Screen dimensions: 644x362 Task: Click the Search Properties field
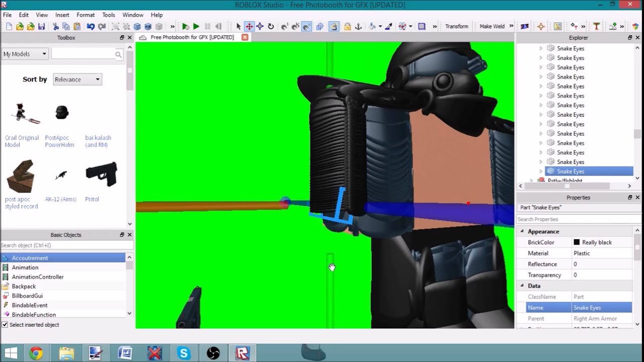click(x=578, y=219)
